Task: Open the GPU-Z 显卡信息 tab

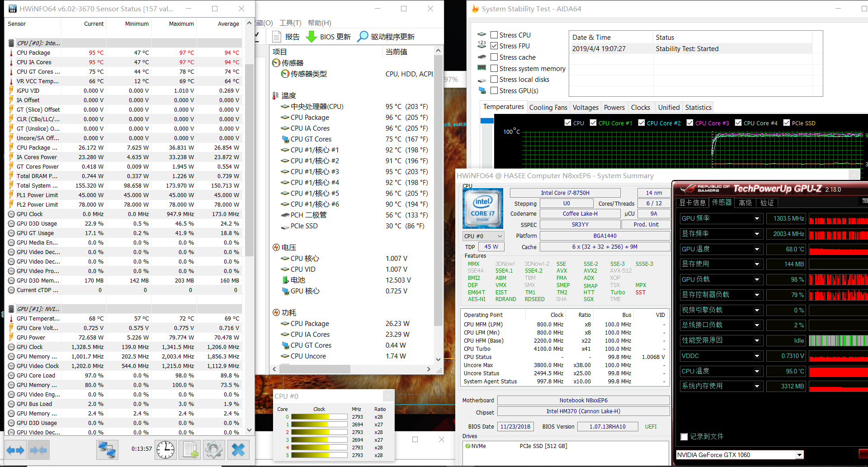Action: pos(692,203)
